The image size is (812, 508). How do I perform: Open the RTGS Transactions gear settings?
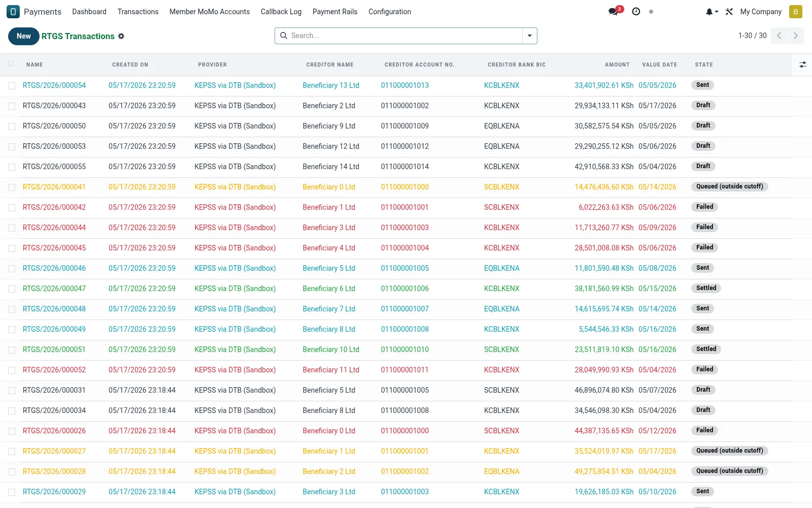pyautogui.click(x=121, y=36)
